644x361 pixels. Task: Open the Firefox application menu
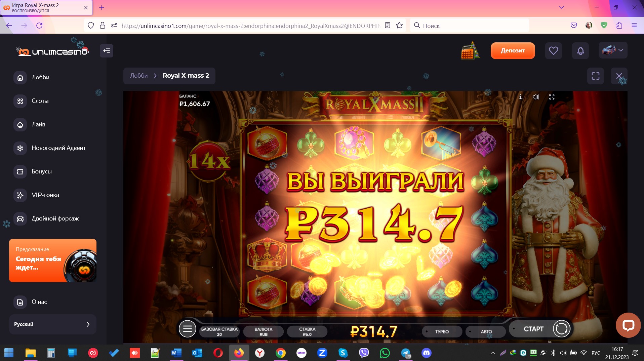634,26
